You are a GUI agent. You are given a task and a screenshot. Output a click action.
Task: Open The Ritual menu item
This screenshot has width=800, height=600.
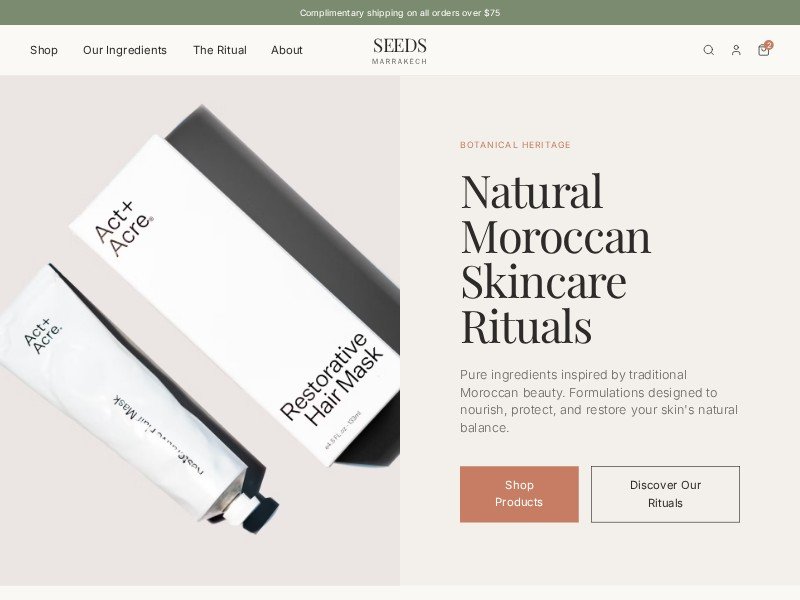[220, 50]
